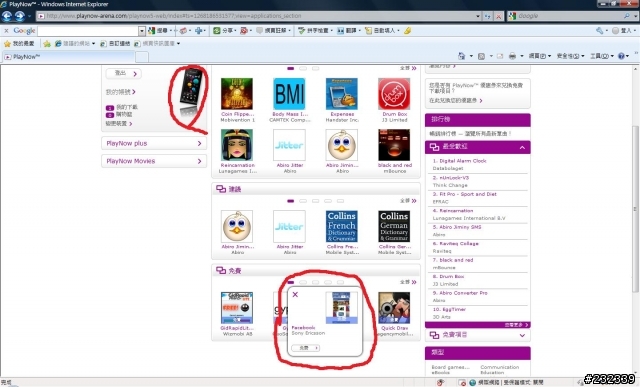This screenshot has width=640, height=387.
Task: Click the Google toolbar Share button
Action: [x=224, y=31]
